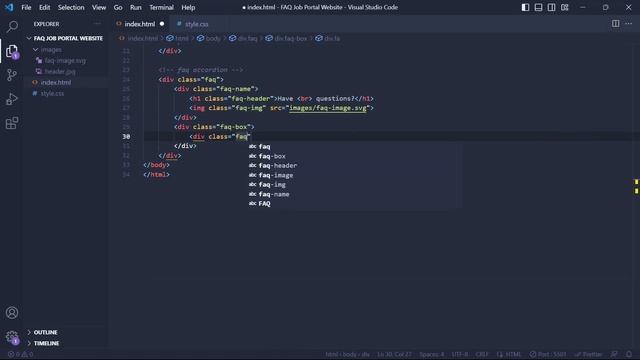
Task: Open the images/faq-image.svg link in code
Action: click(x=327, y=108)
